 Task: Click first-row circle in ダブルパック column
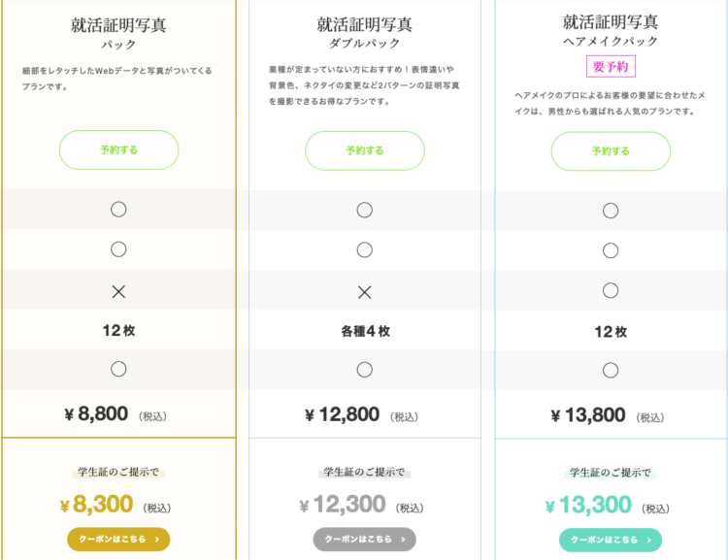click(364, 210)
